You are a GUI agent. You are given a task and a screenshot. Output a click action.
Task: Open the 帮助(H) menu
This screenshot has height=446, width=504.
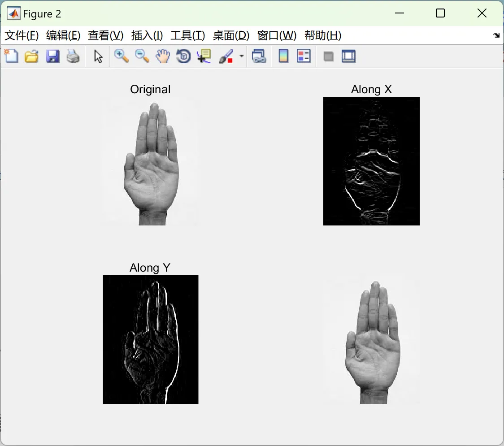(x=323, y=35)
